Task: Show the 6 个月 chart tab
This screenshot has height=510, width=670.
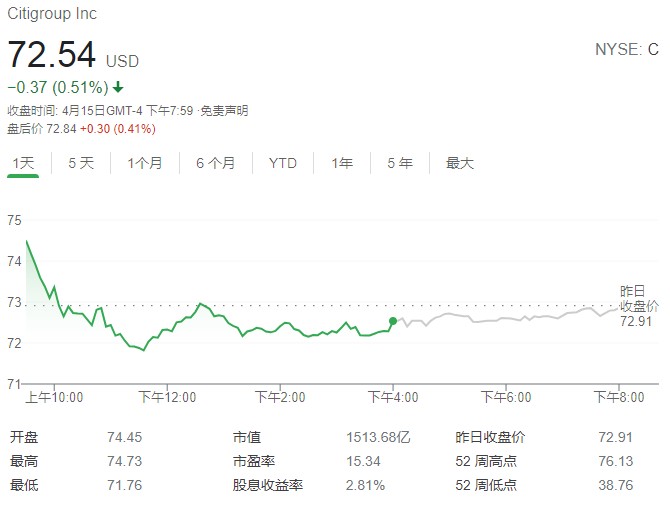Action: coord(216,163)
